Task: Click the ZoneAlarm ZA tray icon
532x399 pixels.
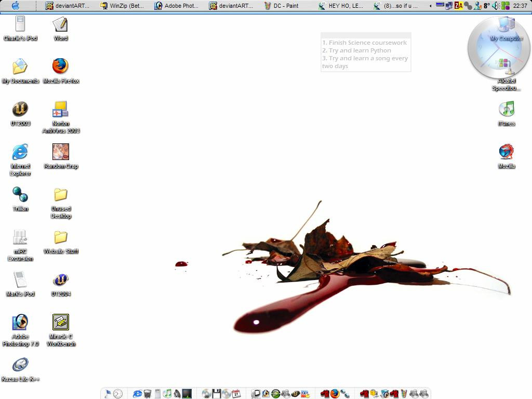Action: tap(459, 5)
